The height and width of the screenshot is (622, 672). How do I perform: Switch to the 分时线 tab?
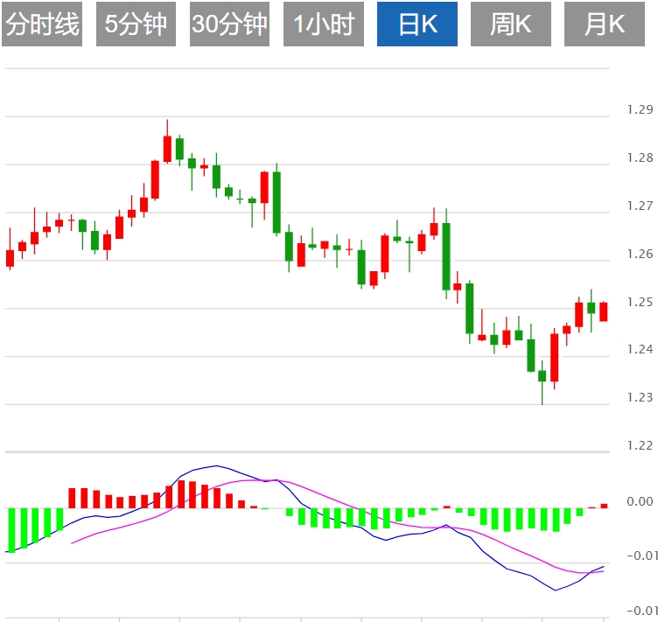point(42,24)
